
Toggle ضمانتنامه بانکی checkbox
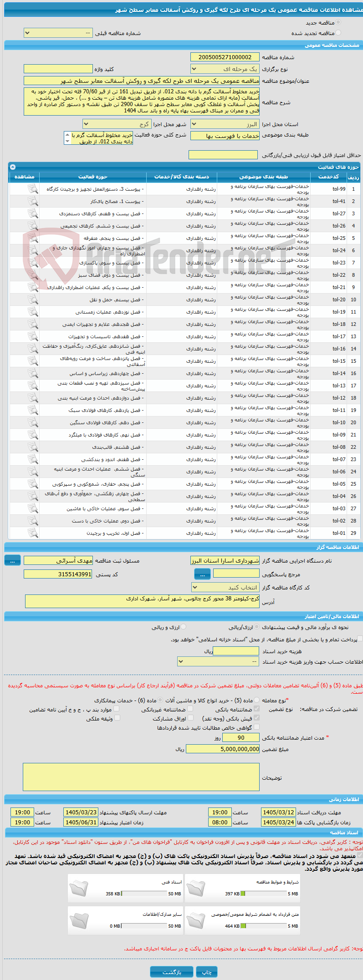tap(257, 709)
